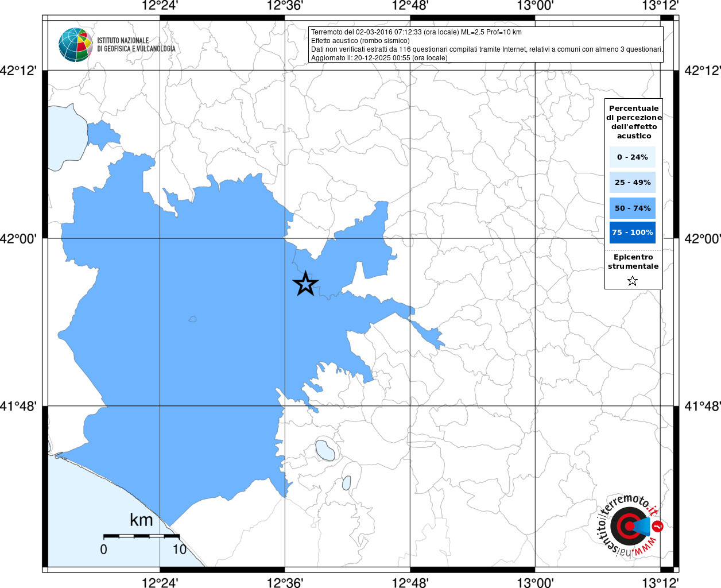Click the star symbol in the legend

632,281
